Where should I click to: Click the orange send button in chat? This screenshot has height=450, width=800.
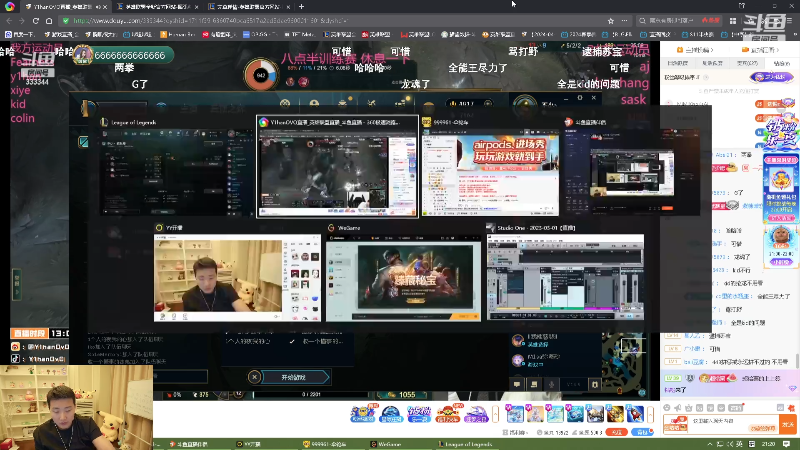click(788, 424)
